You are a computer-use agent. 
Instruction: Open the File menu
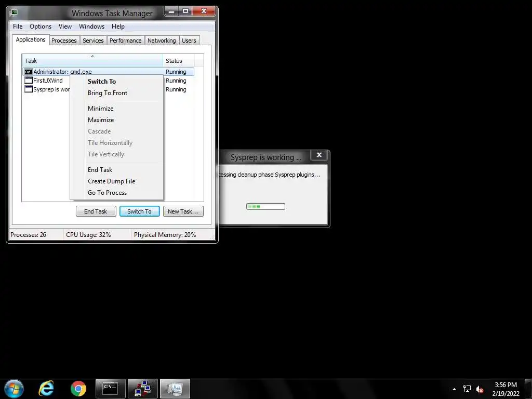coord(18,26)
